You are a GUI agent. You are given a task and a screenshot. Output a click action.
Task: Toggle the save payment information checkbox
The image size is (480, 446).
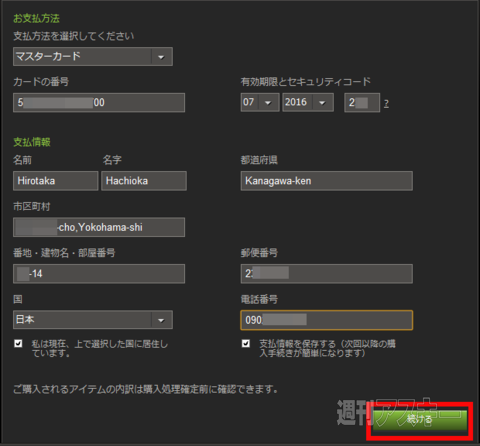pos(246,343)
